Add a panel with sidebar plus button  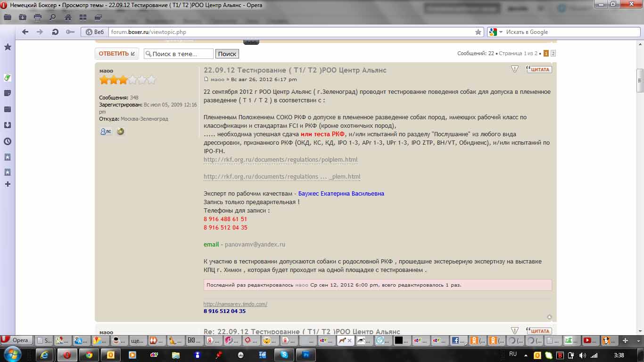[x=8, y=184]
